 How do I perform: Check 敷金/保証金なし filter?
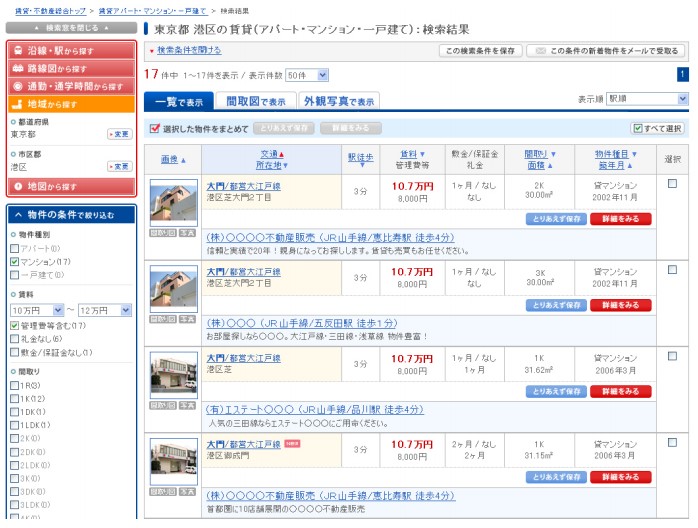click(15, 353)
